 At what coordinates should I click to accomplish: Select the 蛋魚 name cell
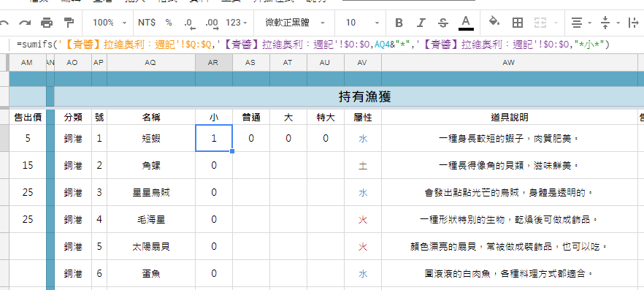(151, 273)
